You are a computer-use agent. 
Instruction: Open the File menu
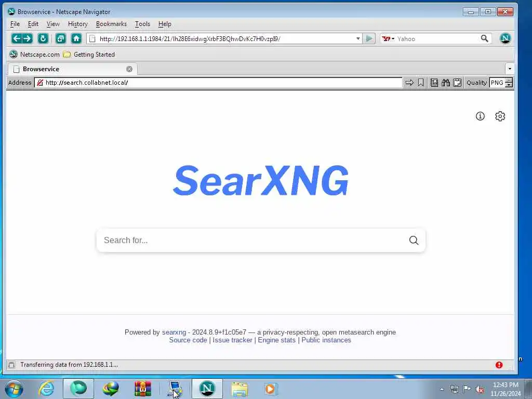pos(15,24)
